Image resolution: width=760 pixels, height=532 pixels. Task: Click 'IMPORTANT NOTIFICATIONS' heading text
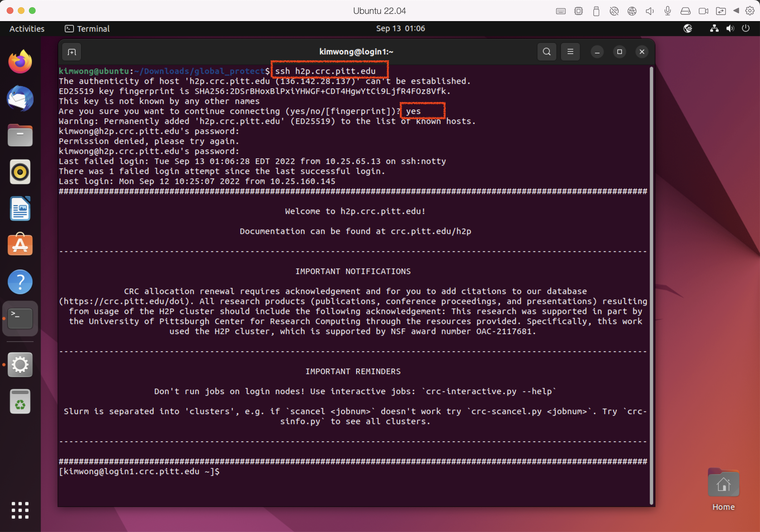pyautogui.click(x=353, y=272)
